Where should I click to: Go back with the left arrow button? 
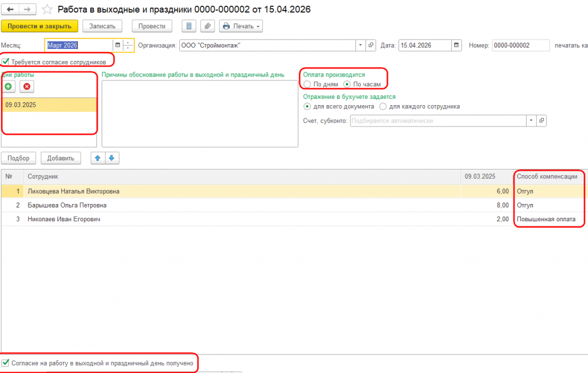tap(10, 9)
